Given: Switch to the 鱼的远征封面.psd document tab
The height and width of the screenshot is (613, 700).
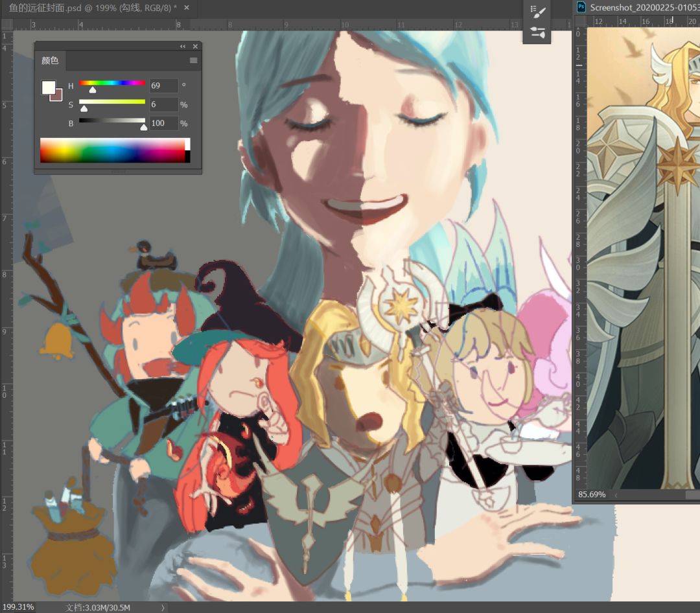Looking at the screenshot, I should coord(91,8).
